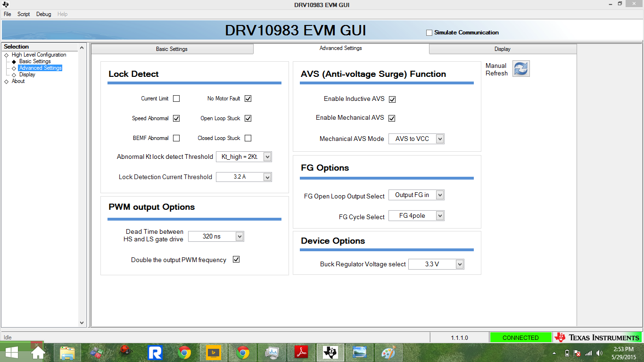Open the Windows Start button

[11, 353]
